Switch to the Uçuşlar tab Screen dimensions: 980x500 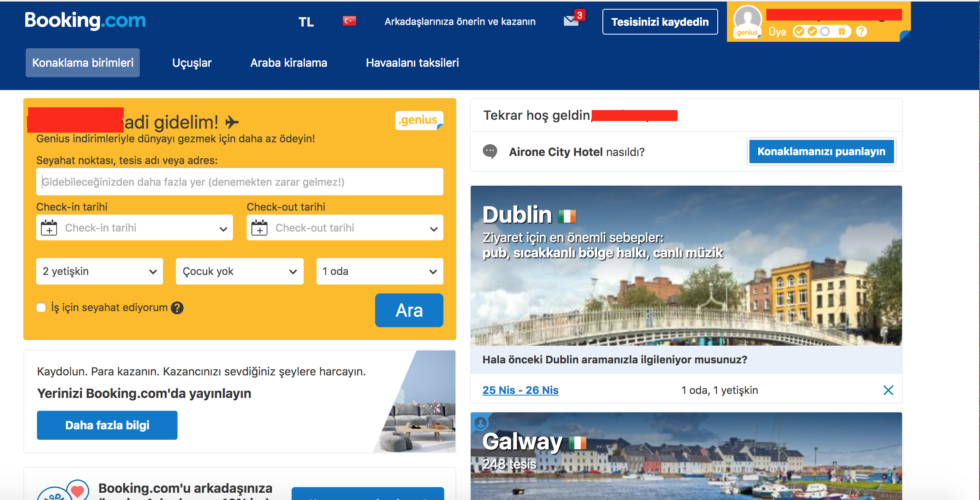point(192,63)
